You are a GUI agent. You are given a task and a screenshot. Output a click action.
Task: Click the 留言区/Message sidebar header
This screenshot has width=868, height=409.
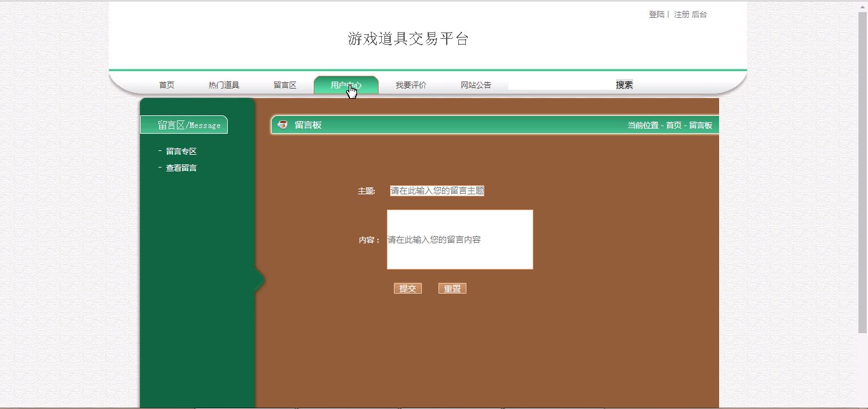[x=184, y=125]
